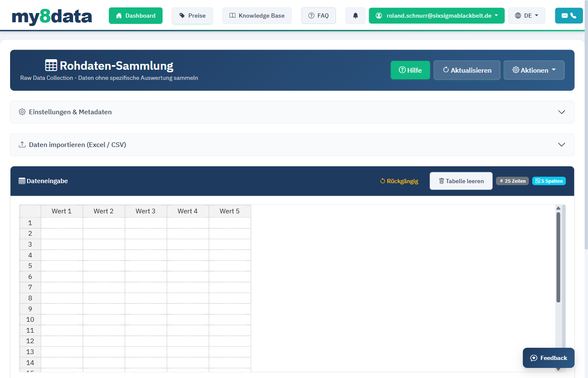Screen dimensions: 588x378
Task: Click the table corner select-all cell
Action: coord(30,211)
